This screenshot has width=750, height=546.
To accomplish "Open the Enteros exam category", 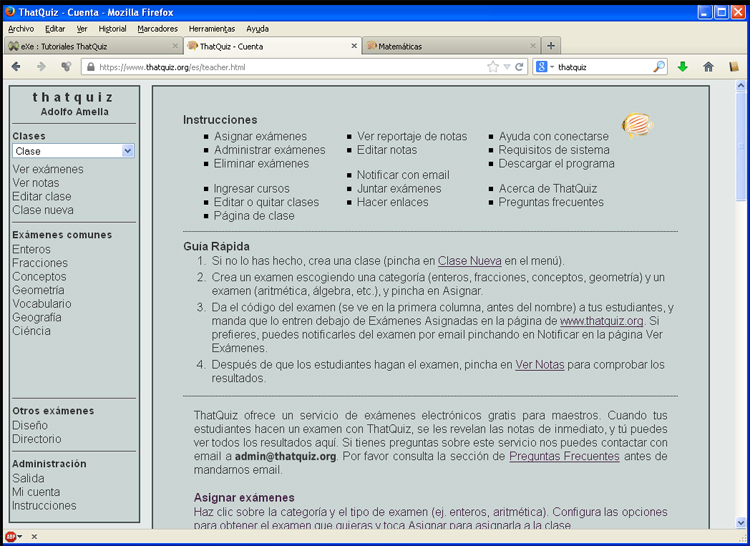I will pos(31,249).
